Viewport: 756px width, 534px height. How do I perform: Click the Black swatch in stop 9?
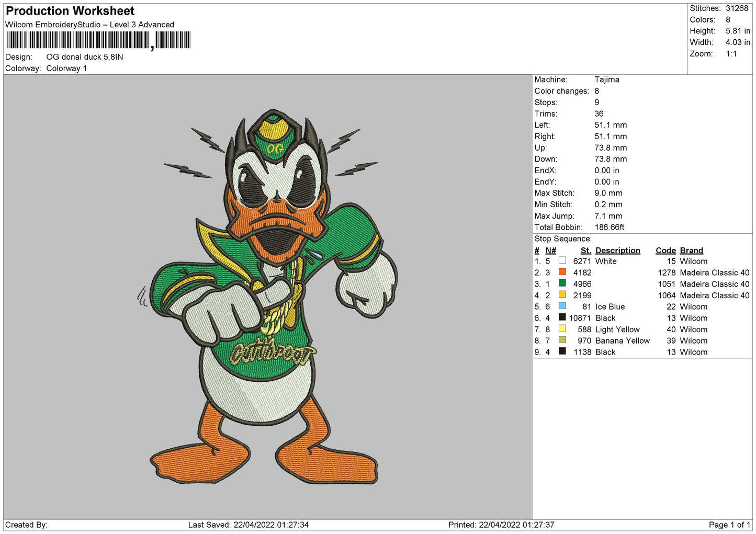[x=562, y=351]
